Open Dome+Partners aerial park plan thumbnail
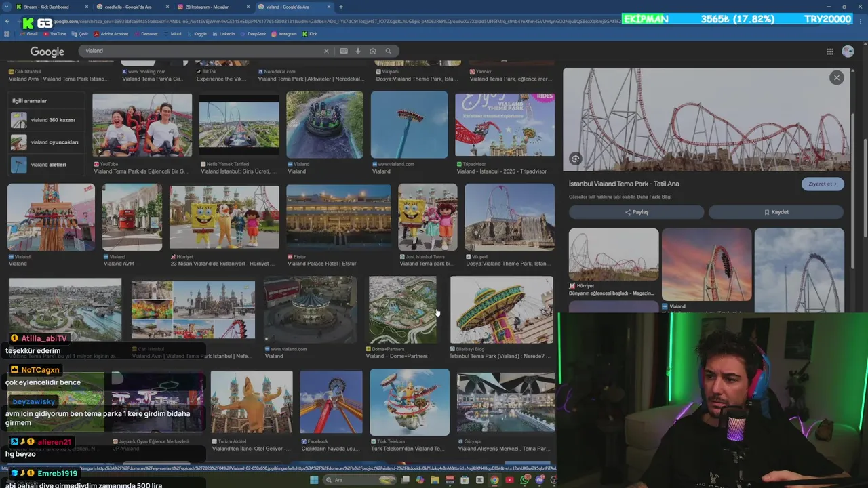The width and height of the screenshot is (868, 488). click(x=403, y=309)
